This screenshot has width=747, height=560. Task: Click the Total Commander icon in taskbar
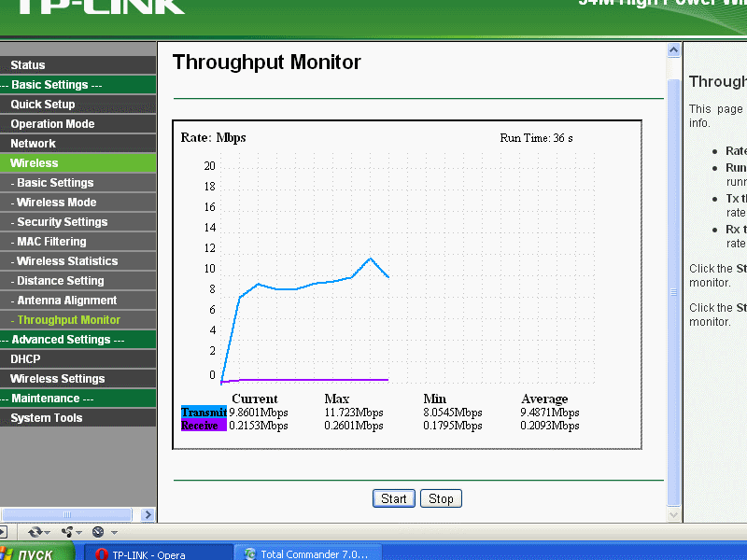[x=250, y=554]
